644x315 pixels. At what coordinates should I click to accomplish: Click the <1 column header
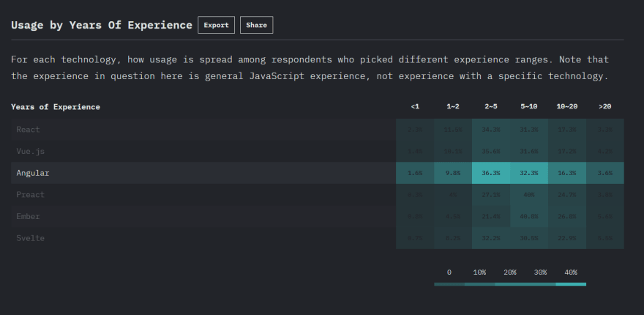click(415, 106)
